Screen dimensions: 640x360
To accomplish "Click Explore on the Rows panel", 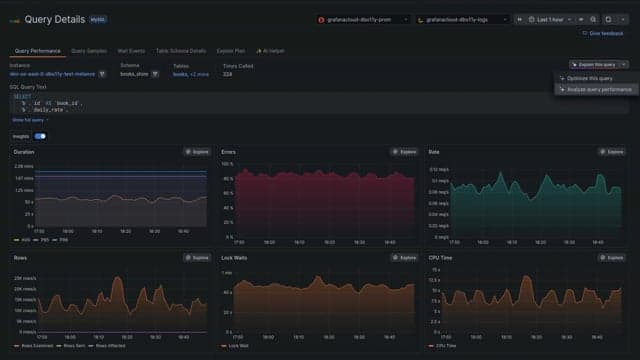I will [x=197, y=258].
